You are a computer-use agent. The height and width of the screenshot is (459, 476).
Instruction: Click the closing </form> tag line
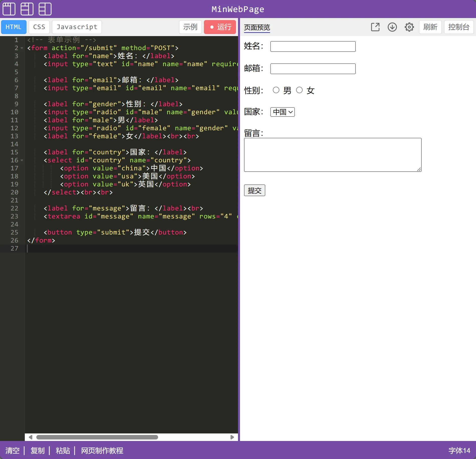(x=41, y=240)
